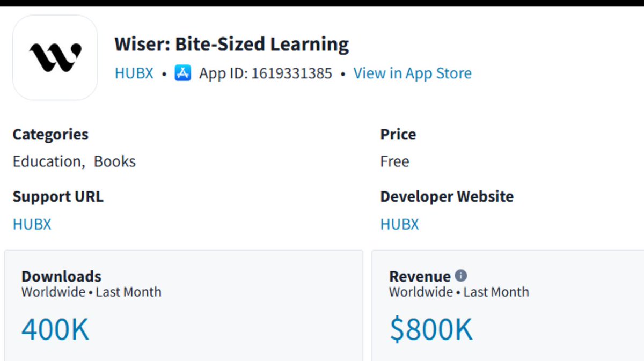
Task: Click the Free price value
Action: pos(395,161)
